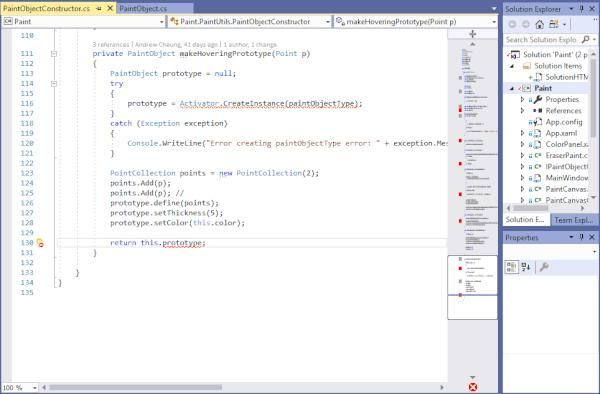600x394 pixels.
Task: Click the Andrew Cheung author CodeLens link
Action: 176,45
